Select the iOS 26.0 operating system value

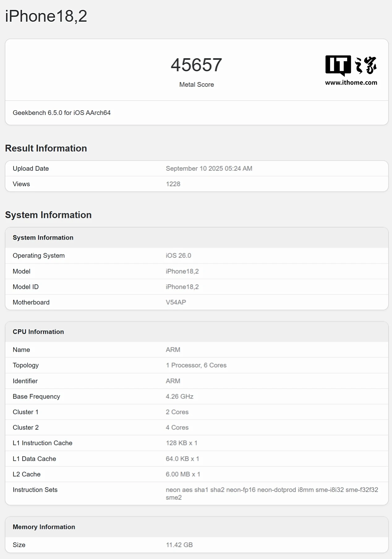[178, 255]
